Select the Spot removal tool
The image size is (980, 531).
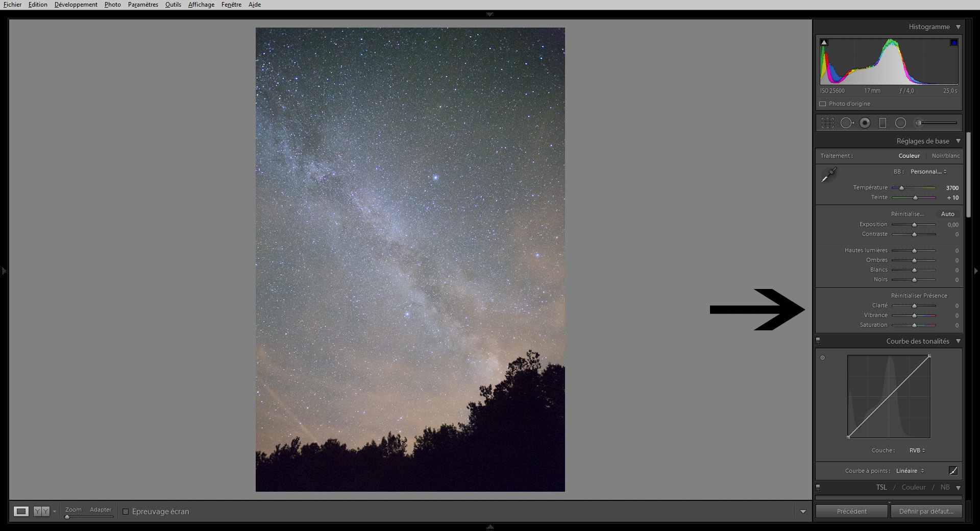pyautogui.click(x=847, y=123)
